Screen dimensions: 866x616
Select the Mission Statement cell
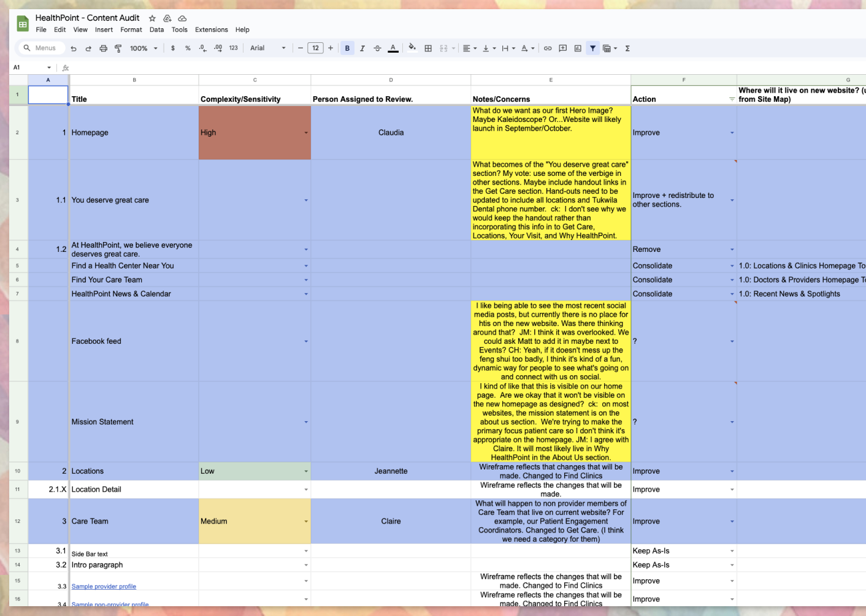point(134,422)
